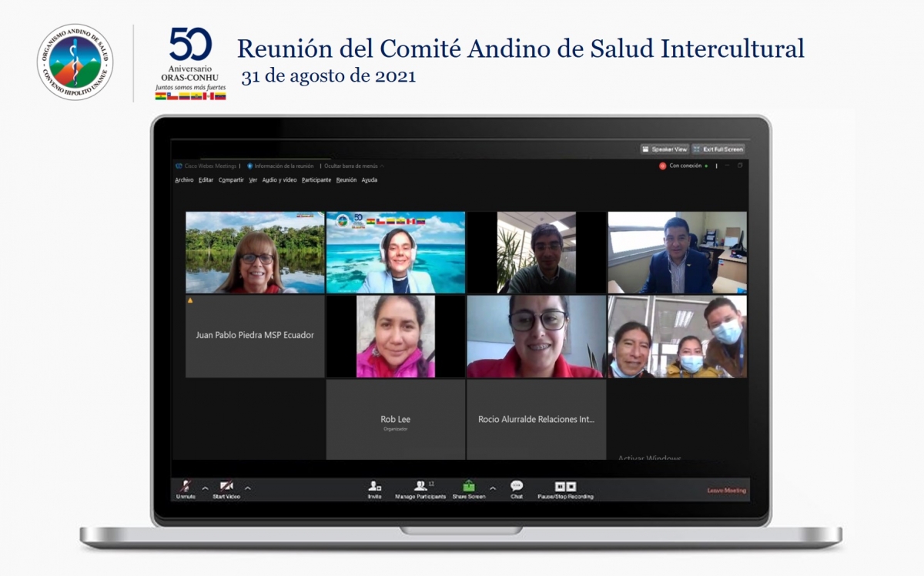Viewport: 924px width, 576px height.
Task: Select the Juan Pablo Piedra MSP Ecuador tile
Action: point(255,336)
